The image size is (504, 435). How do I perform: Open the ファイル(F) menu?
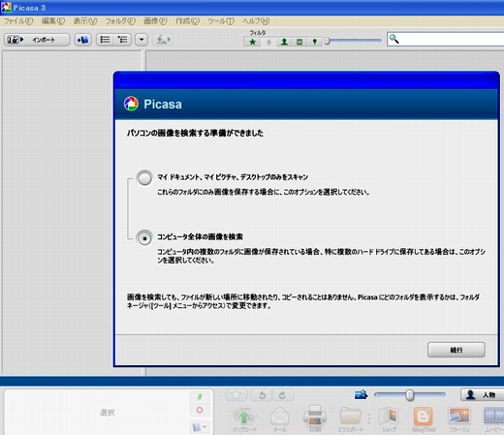point(18,21)
